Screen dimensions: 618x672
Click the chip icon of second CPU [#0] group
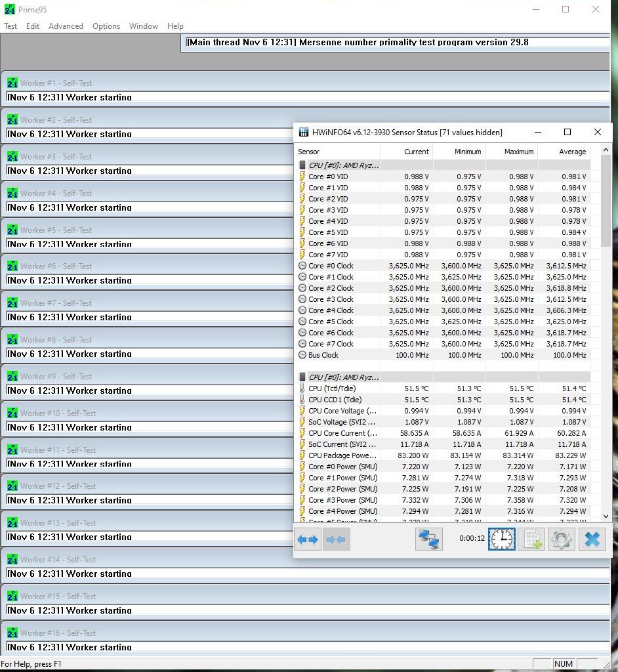click(x=302, y=377)
